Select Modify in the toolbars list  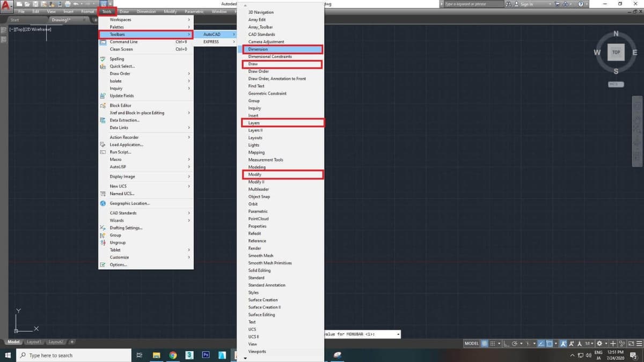282,174
